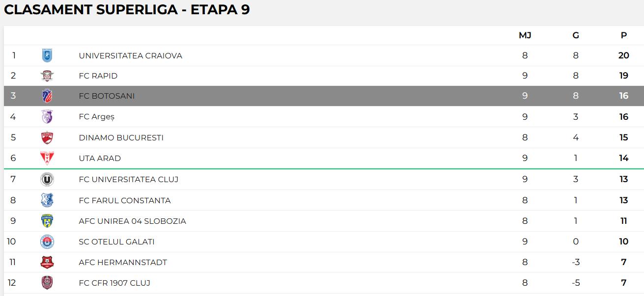Click the FC Botosani team logo
644x296 pixels.
[47, 96]
